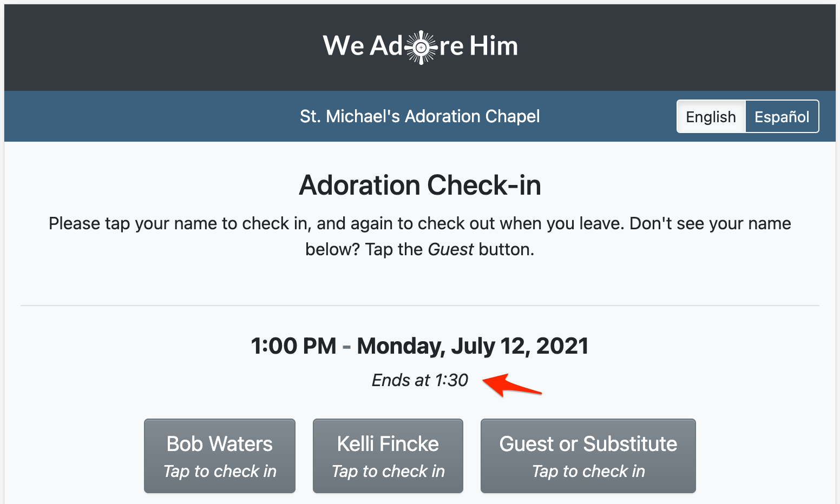Viewport: 840px width, 504px height.
Task: Click the Adoration Check-in heading
Action: 420,185
